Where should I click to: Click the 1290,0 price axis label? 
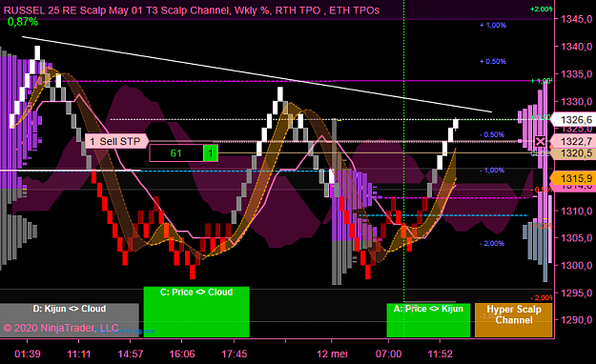576,320
